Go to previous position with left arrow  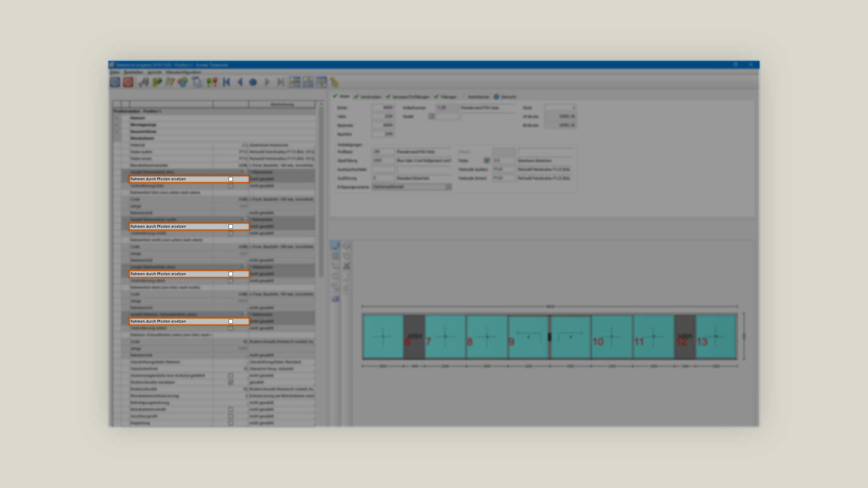[240, 82]
